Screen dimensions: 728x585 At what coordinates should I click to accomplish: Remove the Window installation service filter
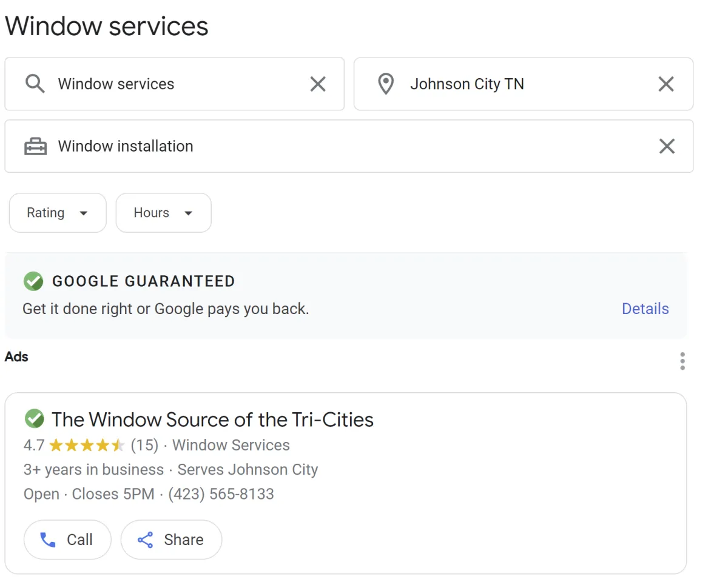click(667, 146)
